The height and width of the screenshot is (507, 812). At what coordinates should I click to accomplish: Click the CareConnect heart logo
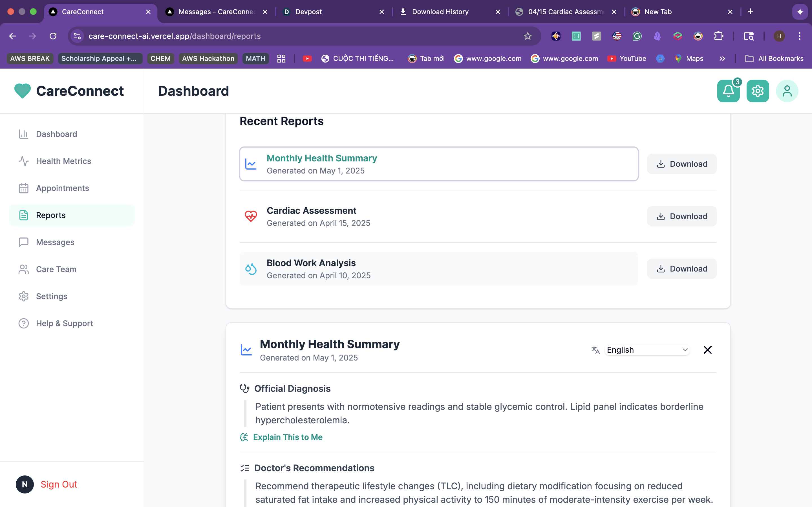click(x=23, y=91)
